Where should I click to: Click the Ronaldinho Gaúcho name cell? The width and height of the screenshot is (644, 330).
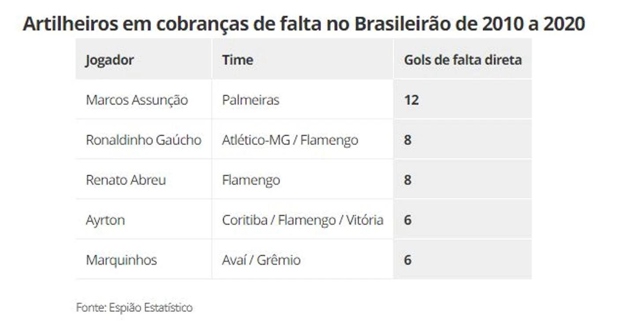click(144, 140)
